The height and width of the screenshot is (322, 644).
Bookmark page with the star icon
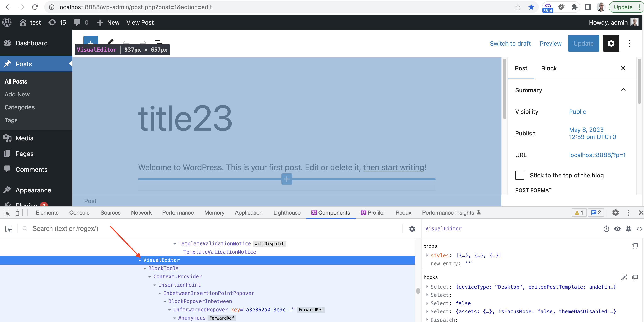tap(531, 7)
